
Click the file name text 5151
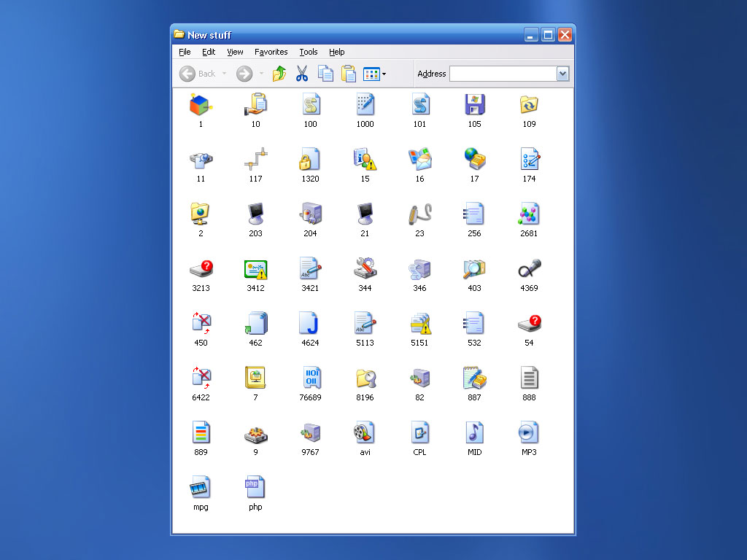pyautogui.click(x=419, y=343)
